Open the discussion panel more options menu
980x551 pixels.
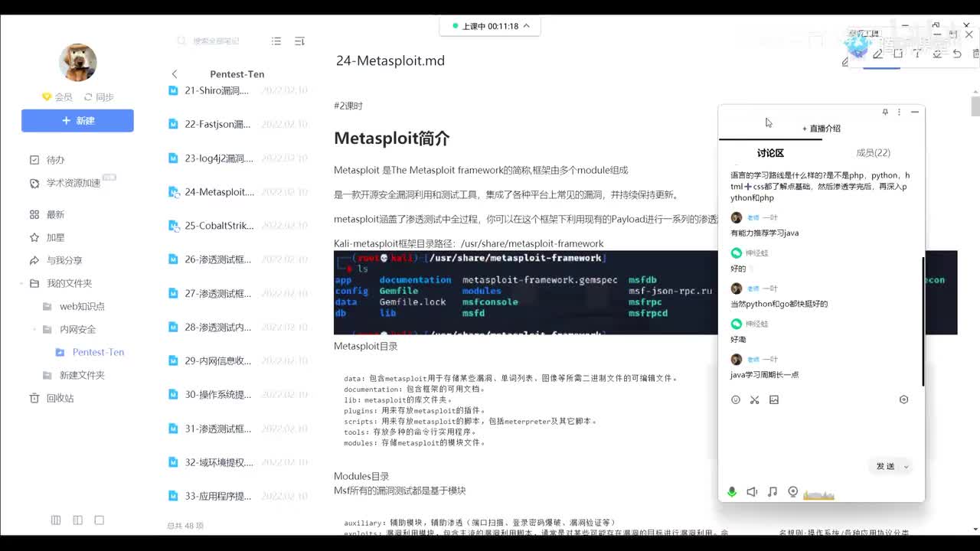(900, 112)
